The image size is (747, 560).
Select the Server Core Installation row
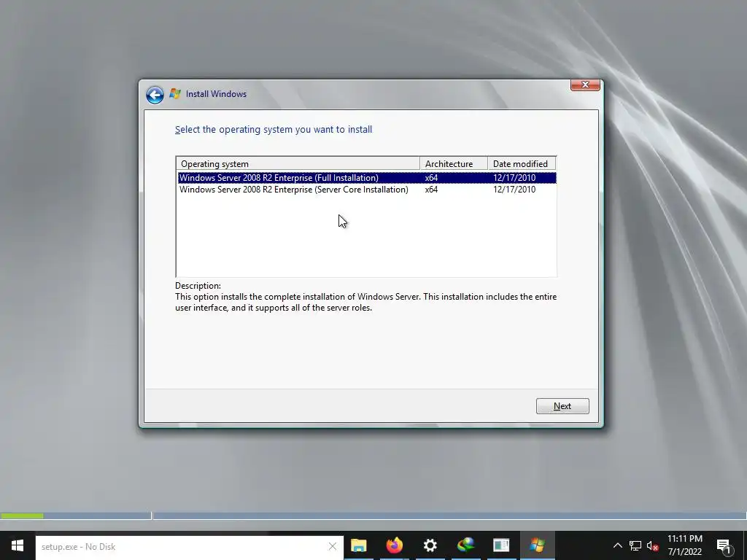(x=366, y=190)
